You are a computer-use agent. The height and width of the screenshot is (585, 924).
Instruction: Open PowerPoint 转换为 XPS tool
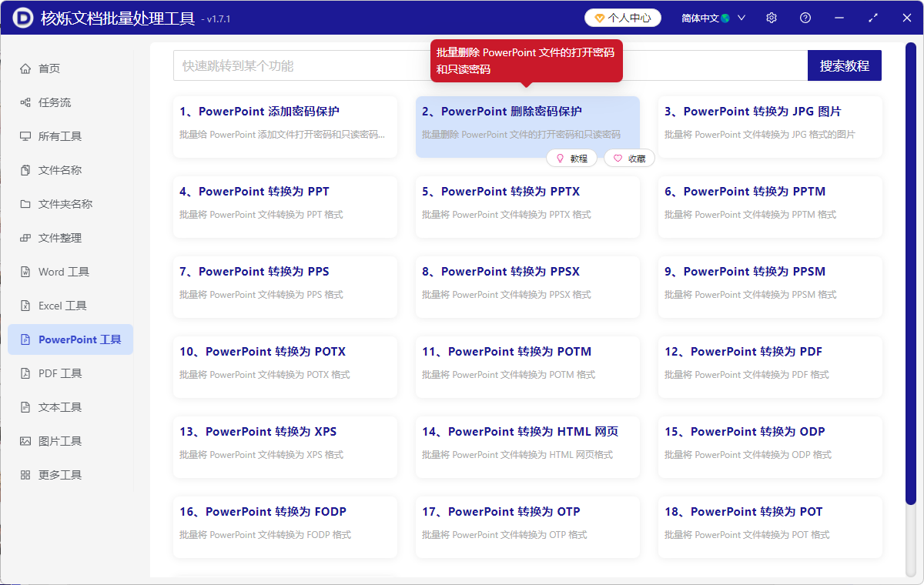[285, 447]
